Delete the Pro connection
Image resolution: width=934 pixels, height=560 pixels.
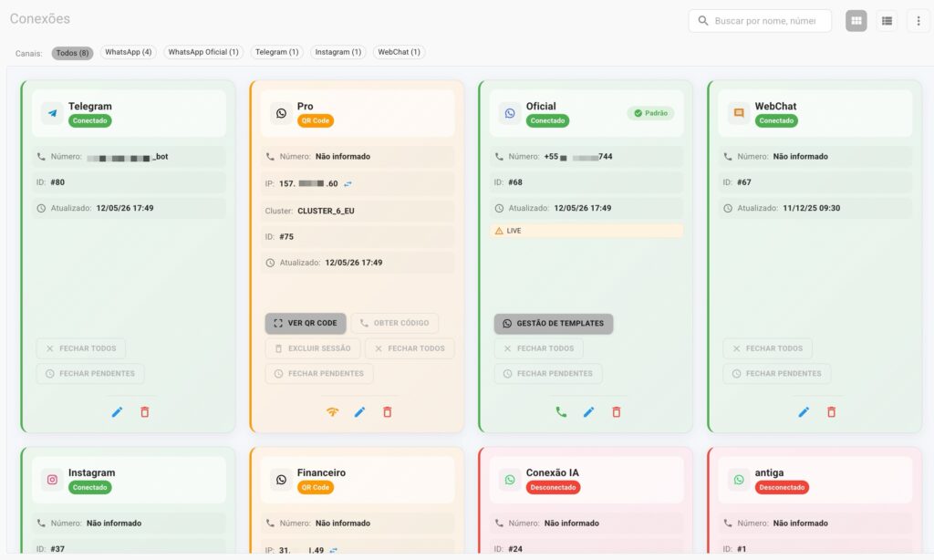(x=387, y=411)
